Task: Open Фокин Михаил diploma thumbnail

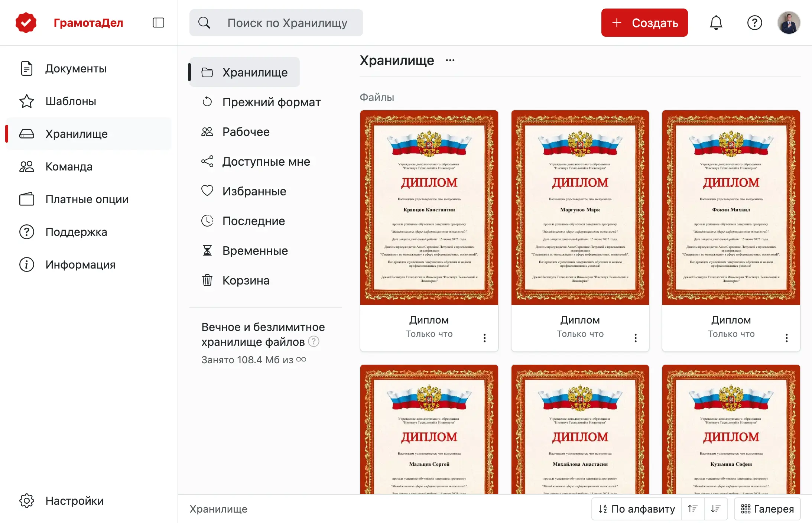Action: point(731,207)
